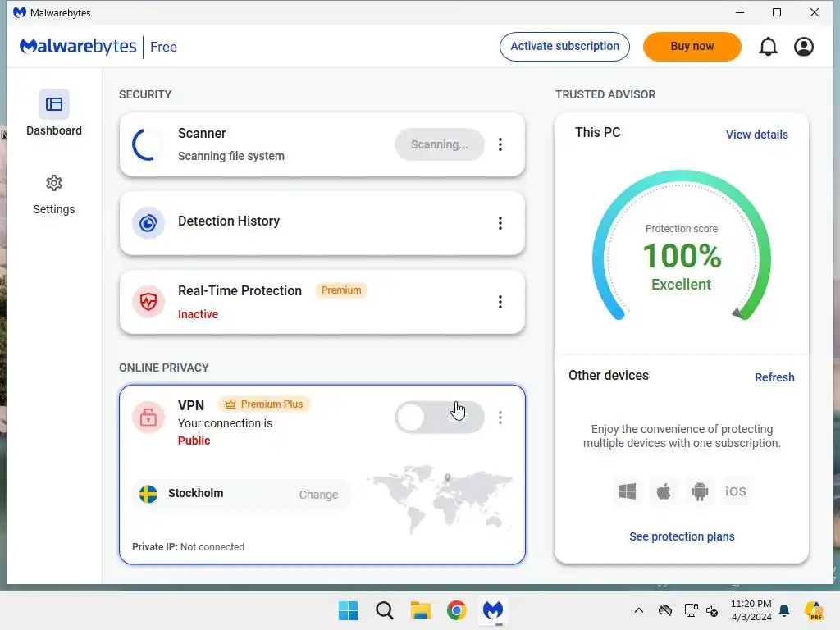Open Windows Start menu
The image size is (840, 630).
348,610
